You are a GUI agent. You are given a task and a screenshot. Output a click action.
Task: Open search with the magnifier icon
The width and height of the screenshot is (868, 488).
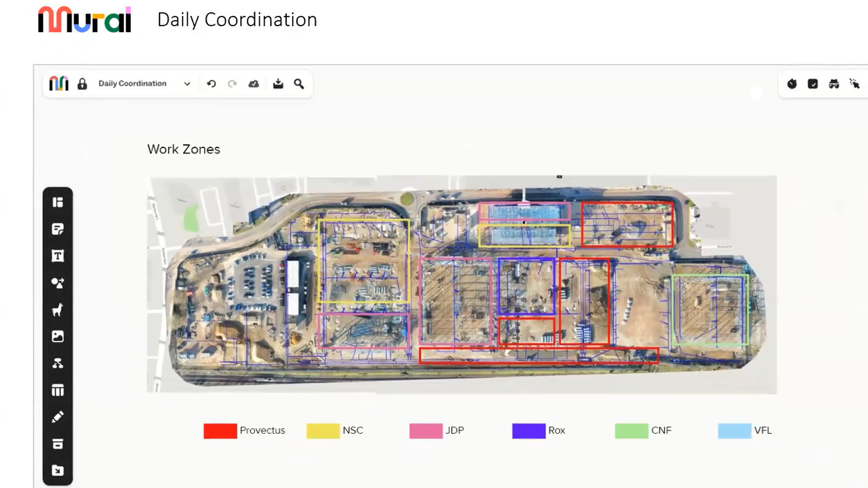point(299,84)
